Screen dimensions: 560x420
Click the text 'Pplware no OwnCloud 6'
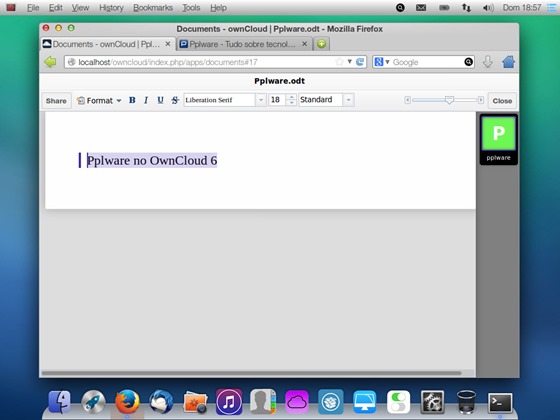[x=152, y=160]
